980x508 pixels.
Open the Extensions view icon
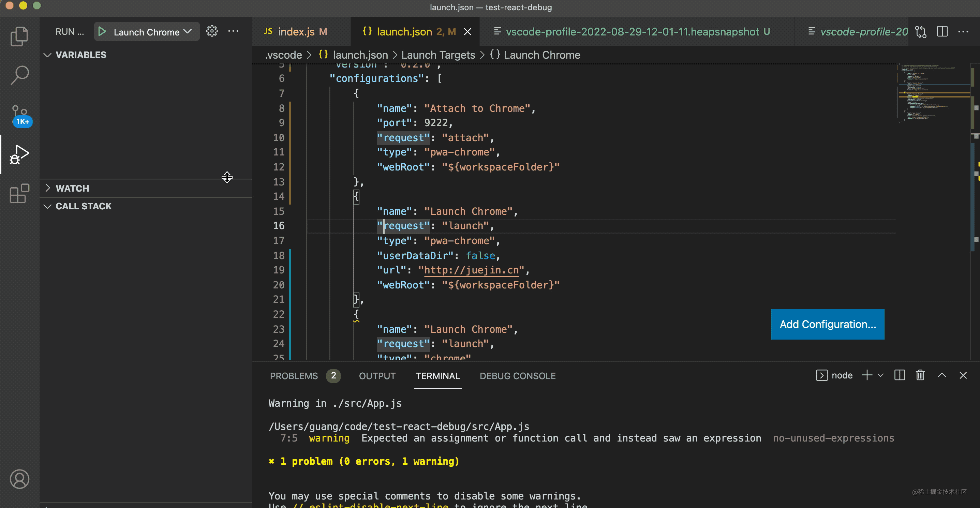[x=19, y=194]
